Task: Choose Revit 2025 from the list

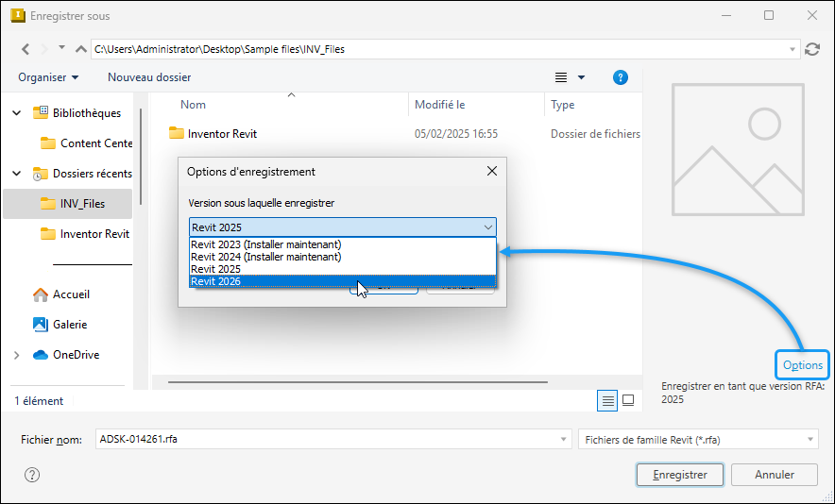Action: [343, 269]
